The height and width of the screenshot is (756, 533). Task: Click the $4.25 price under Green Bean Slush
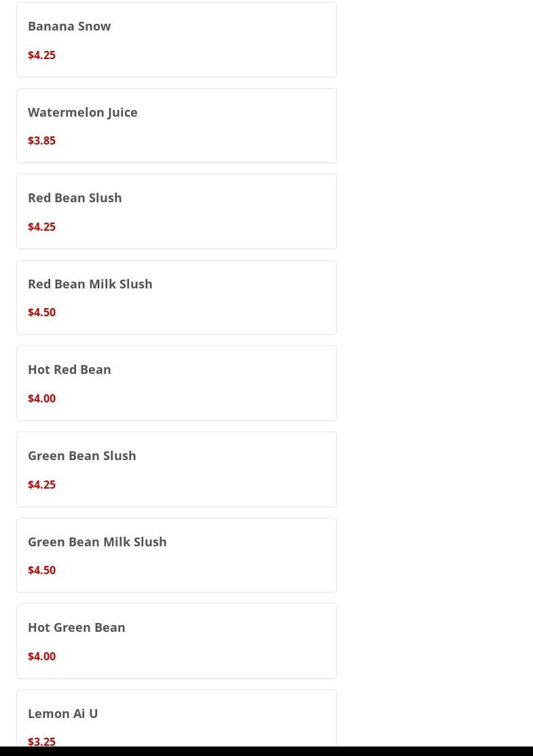pos(41,485)
